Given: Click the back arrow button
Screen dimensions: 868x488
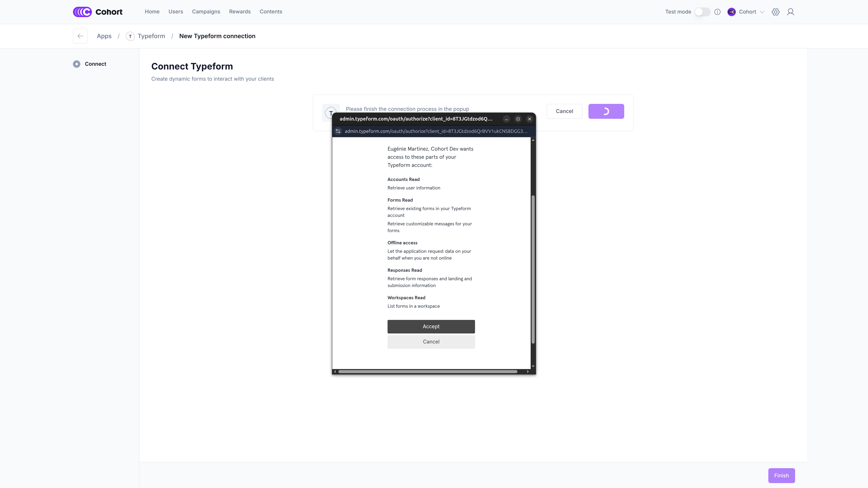Looking at the screenshot, I should click(x=80, y=36).
